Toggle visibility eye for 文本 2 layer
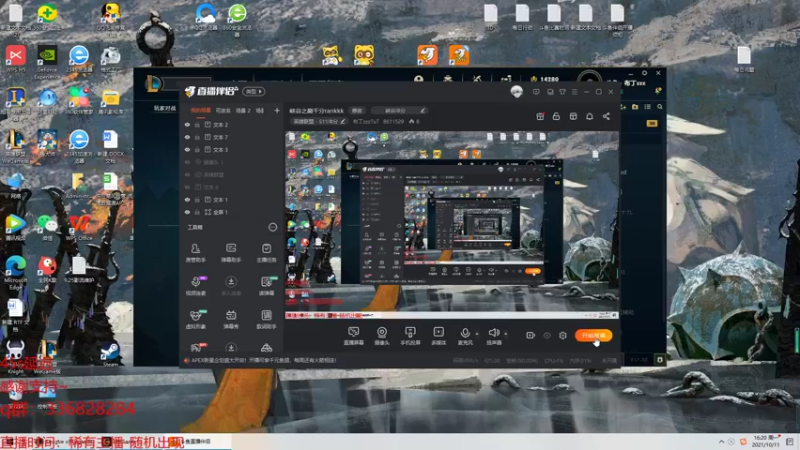The height and width of the screenshot is (450, 800). (x=187, y=124)
